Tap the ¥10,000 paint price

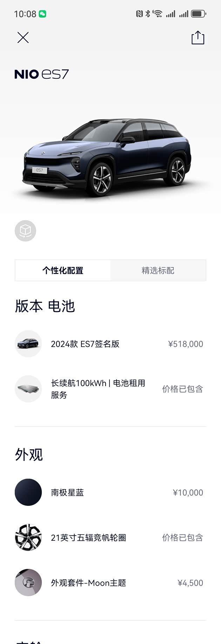[188, 493]
